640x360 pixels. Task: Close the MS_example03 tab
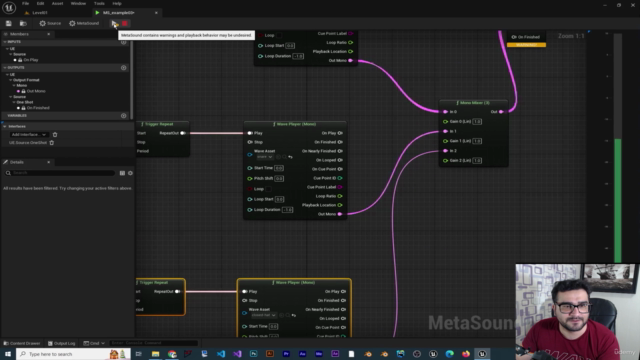[156, 13]
